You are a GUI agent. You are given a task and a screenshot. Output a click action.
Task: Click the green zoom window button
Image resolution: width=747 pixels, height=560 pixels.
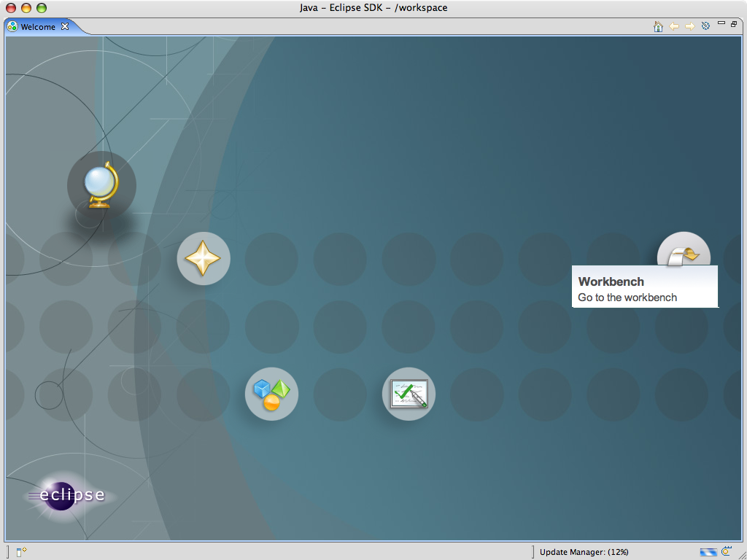coord(42,7)
